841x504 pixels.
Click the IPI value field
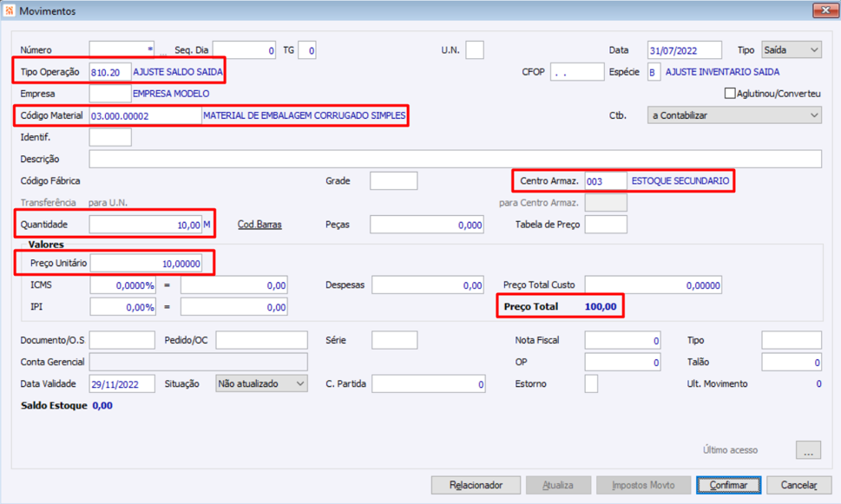233,307
